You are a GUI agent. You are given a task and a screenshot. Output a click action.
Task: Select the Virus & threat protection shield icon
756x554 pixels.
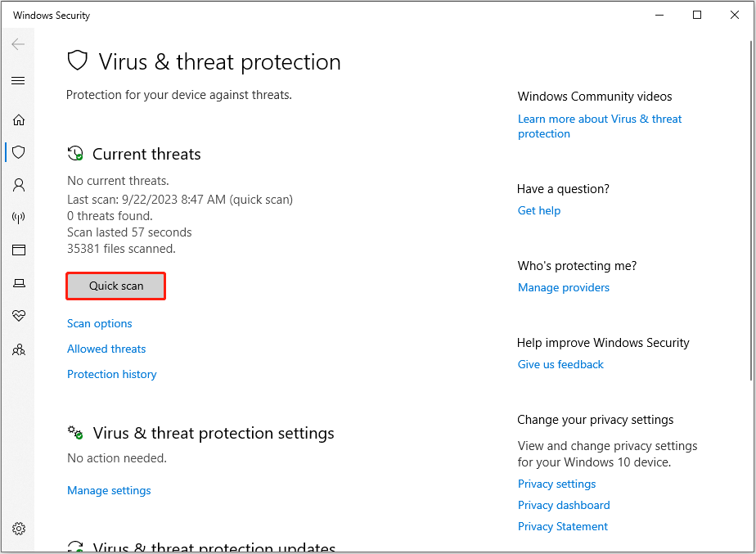click(19, 152)
